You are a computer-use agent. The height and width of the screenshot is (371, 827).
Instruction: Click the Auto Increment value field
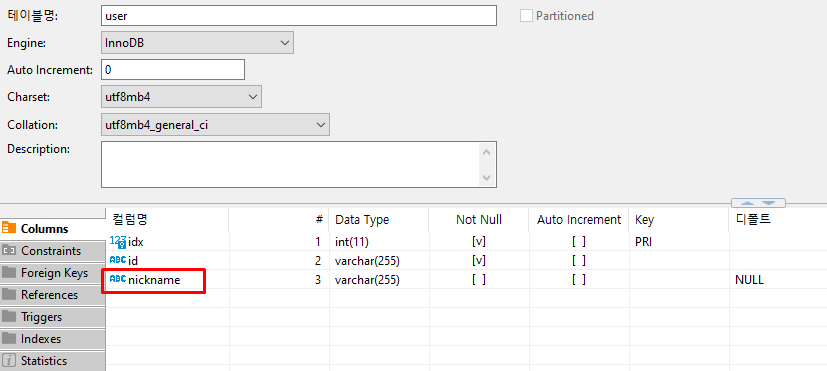172,70
